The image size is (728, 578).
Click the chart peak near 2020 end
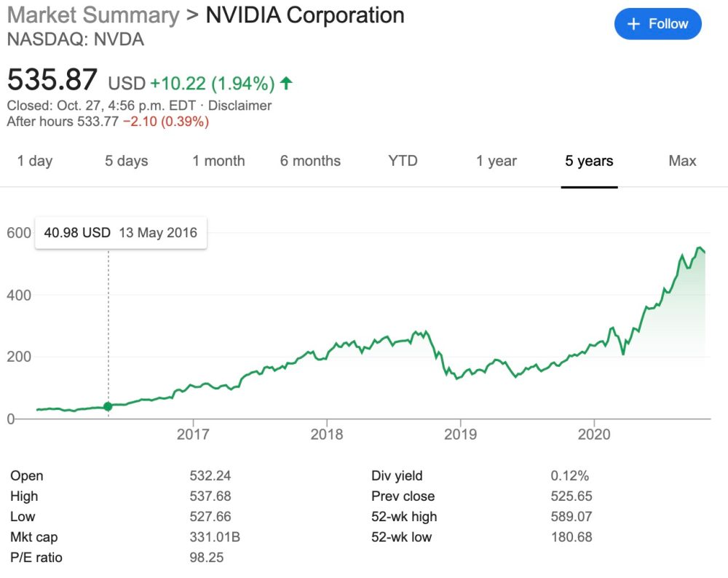point(700,249)
